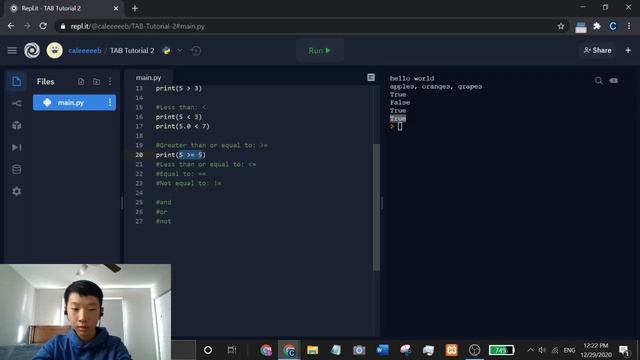Click the print(5 < 3) line

tap(179, 117)
